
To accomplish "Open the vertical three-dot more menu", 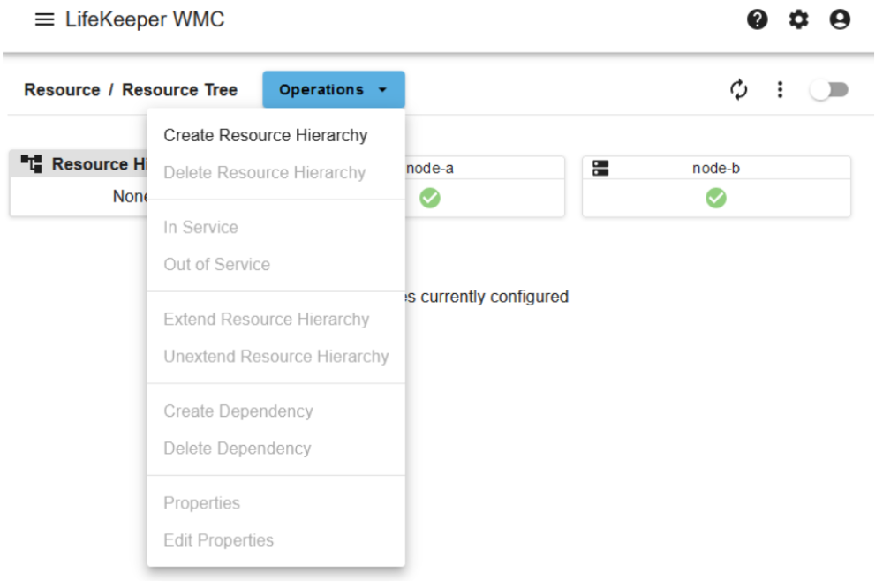I will click(x=780, y=89).
